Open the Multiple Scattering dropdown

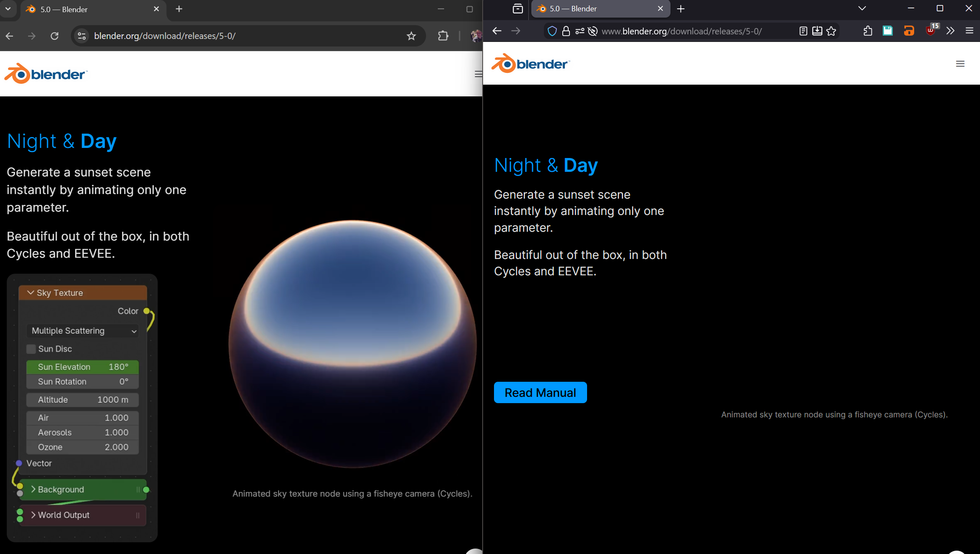(x=83, y=331)
